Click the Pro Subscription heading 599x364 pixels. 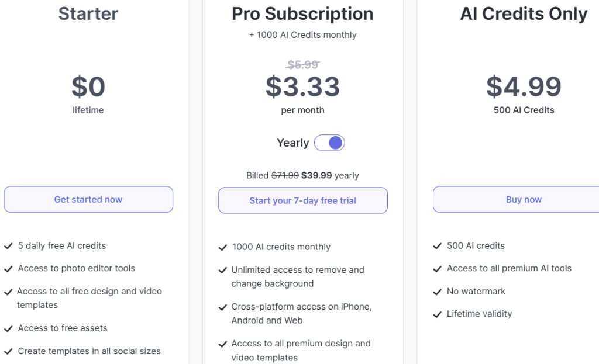coord(302,14)
